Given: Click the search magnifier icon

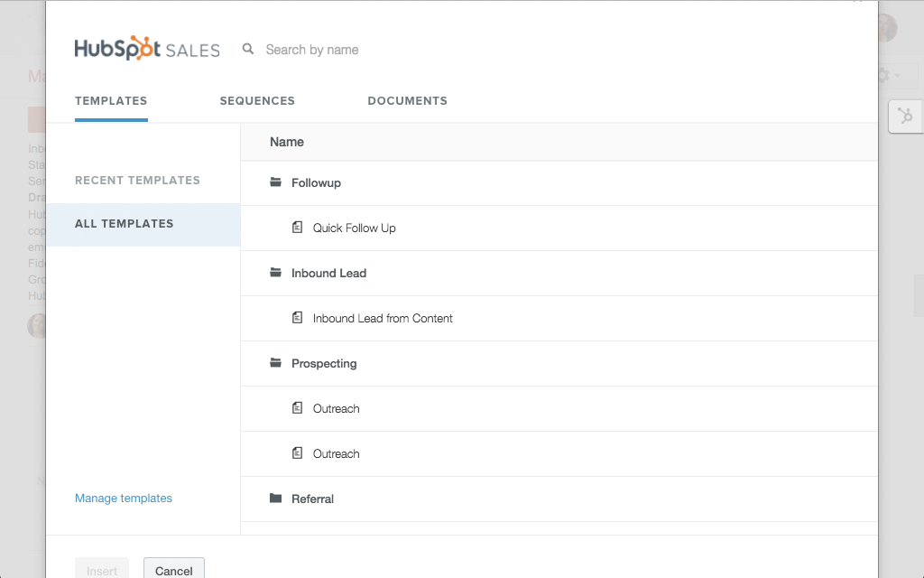Looking at the screenshot, I should click(248, 49).
